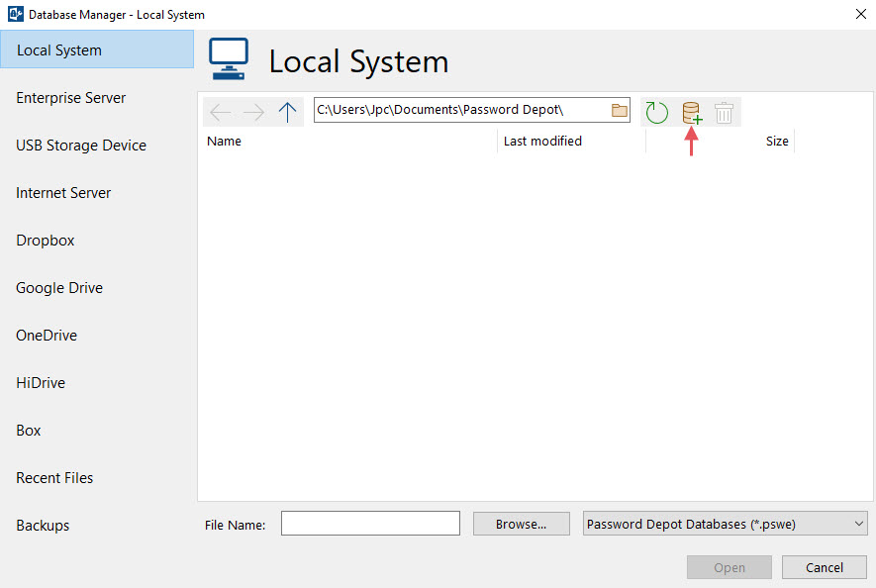Click the forward navigation arrow

tap(253, 112)
